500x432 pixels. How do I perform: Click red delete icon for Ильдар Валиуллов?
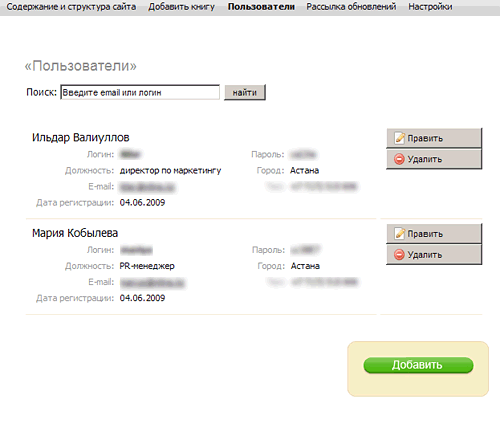point(399,159)
